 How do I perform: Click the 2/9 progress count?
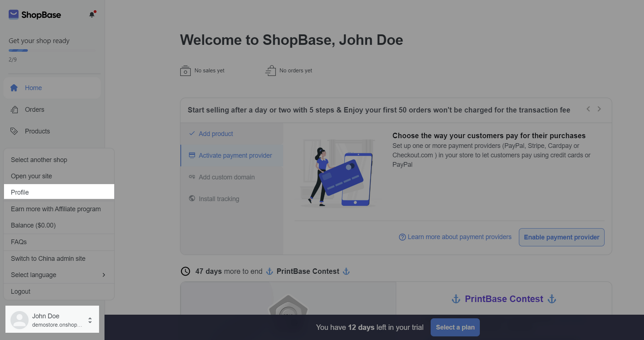point(13,60)
